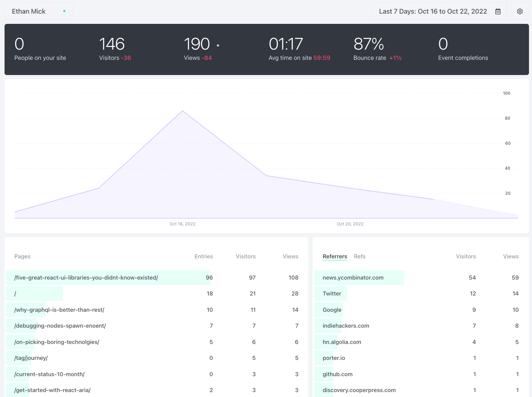Open the /debugging-nodes-spawn-enoent/ row

click(156, 326)
